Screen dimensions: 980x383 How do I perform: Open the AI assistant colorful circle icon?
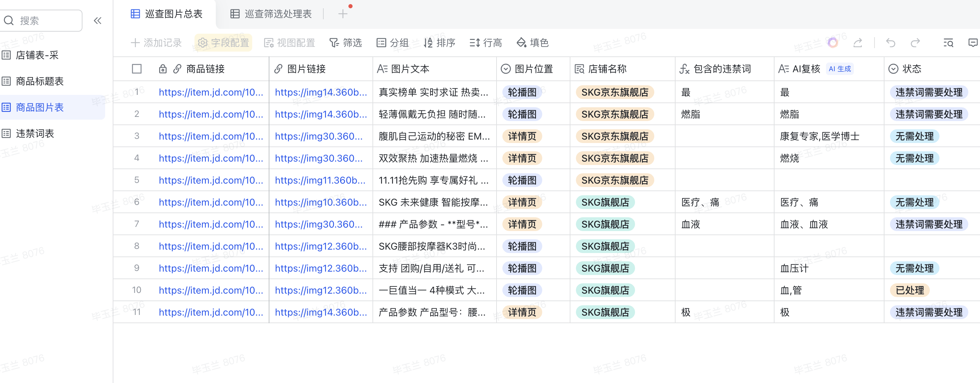click(832, 43)
